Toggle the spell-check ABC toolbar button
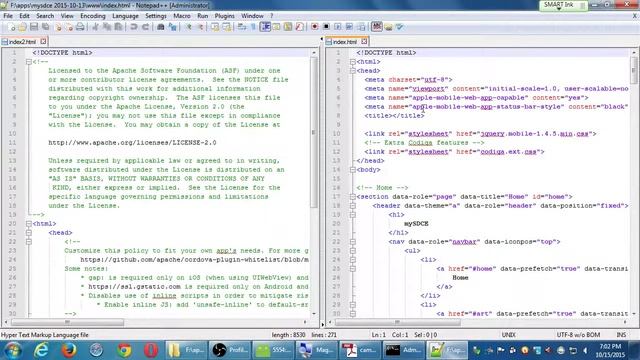Screen dimensions: 640x360 point(377,27)
